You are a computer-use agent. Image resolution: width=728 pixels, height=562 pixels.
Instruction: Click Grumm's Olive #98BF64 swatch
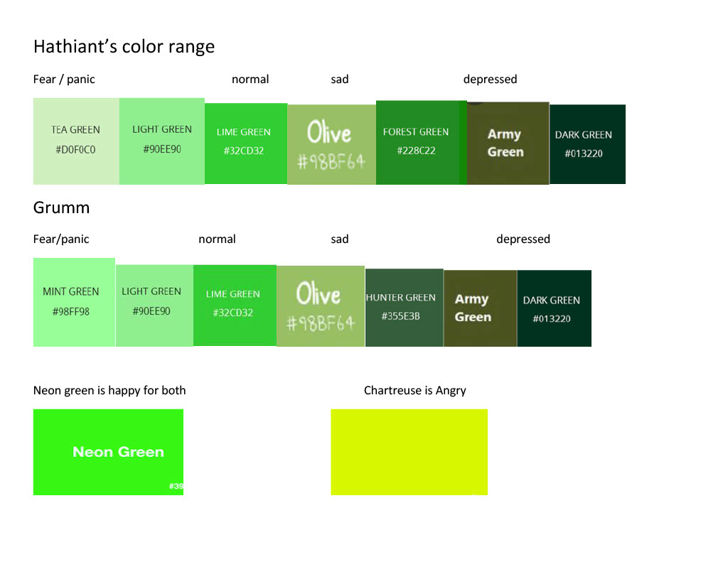tap(321, 306)
